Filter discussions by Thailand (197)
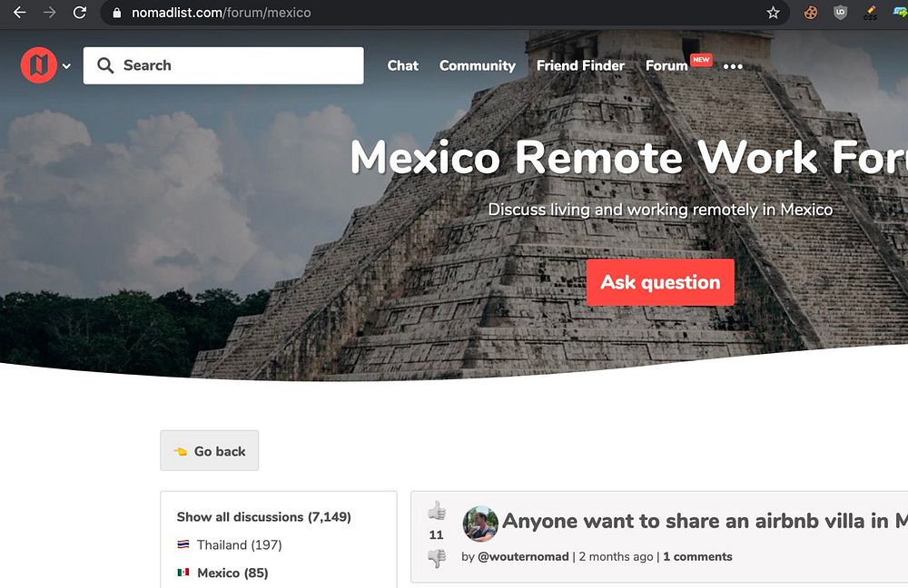The height and width of the screenshot is (588, 908). point(230,544)
